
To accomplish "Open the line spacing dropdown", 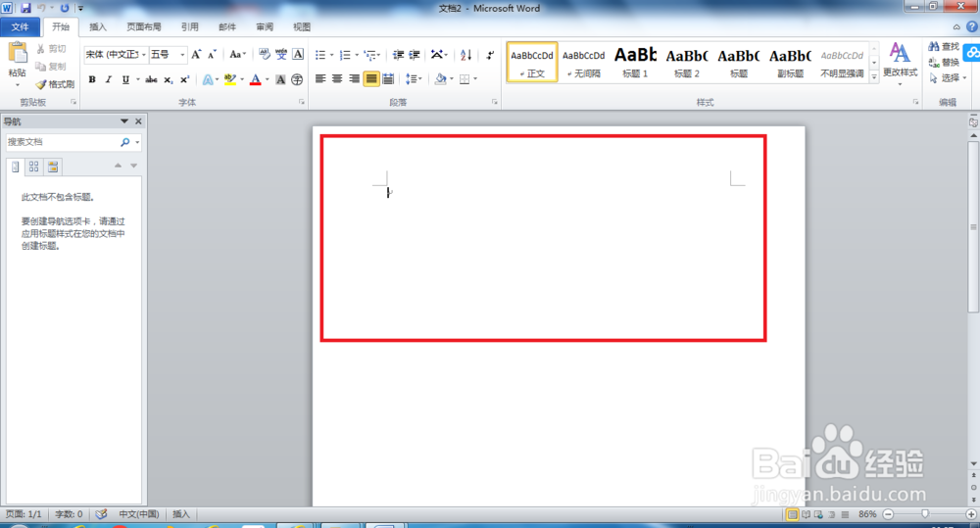I will coord(414,78).
